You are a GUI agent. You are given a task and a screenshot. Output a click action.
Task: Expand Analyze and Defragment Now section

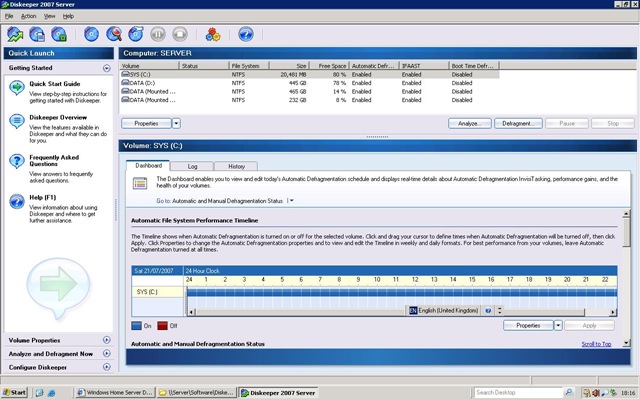coord(107,353)
